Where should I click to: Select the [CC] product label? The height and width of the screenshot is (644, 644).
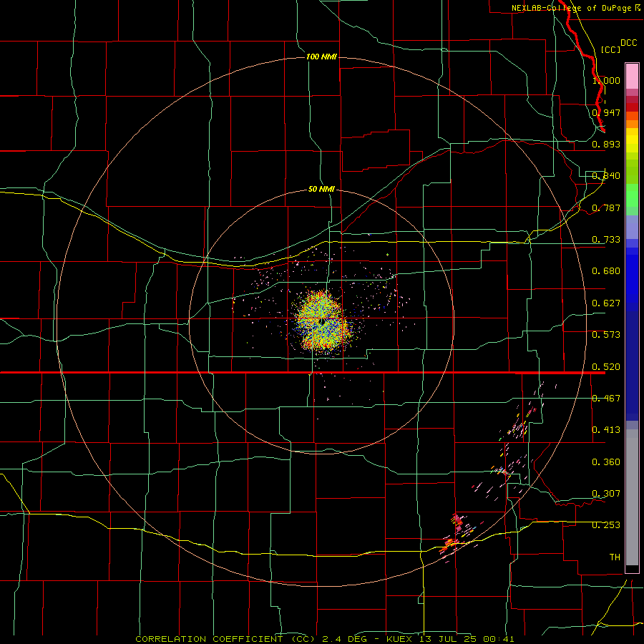click(610, 49)
